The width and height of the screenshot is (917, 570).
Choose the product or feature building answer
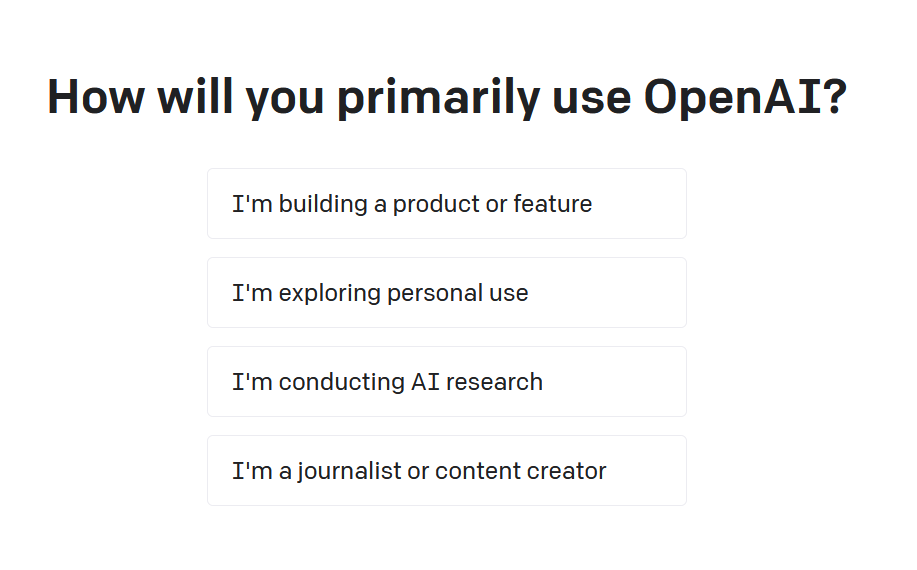(447, 203)
